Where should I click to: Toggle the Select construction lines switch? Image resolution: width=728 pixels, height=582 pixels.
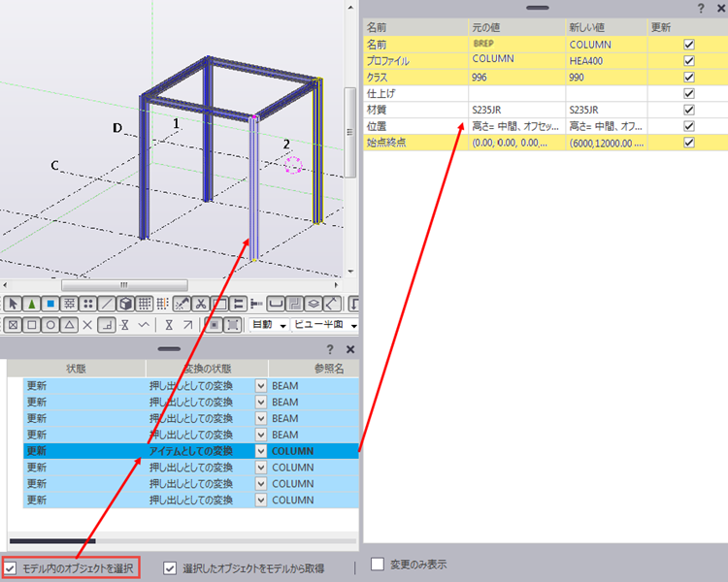107,304
